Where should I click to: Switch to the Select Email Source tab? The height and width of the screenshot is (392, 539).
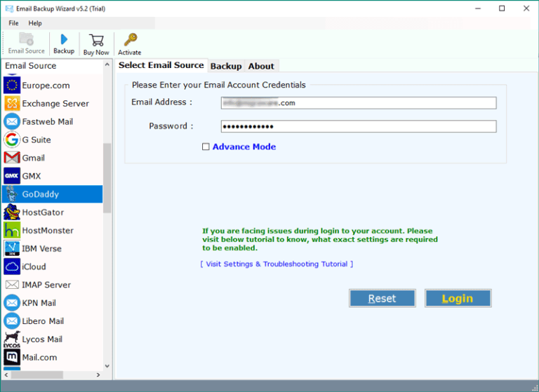coord(161,65)
